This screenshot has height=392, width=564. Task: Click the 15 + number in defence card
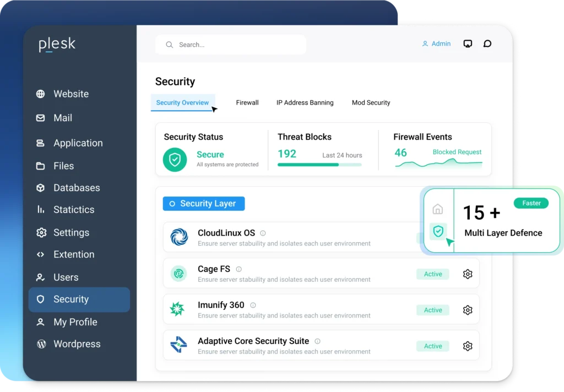(481, 213)
